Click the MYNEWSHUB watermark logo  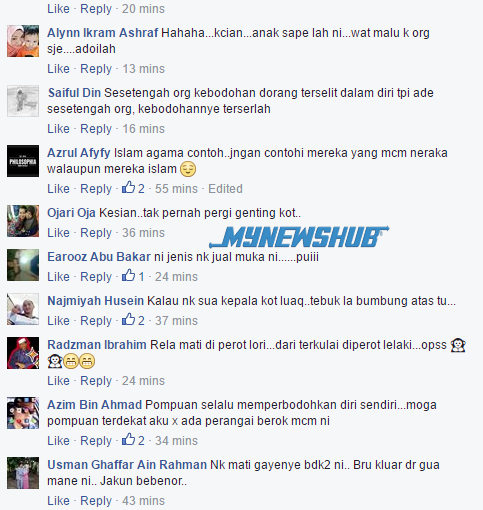(x=299, y=237)
